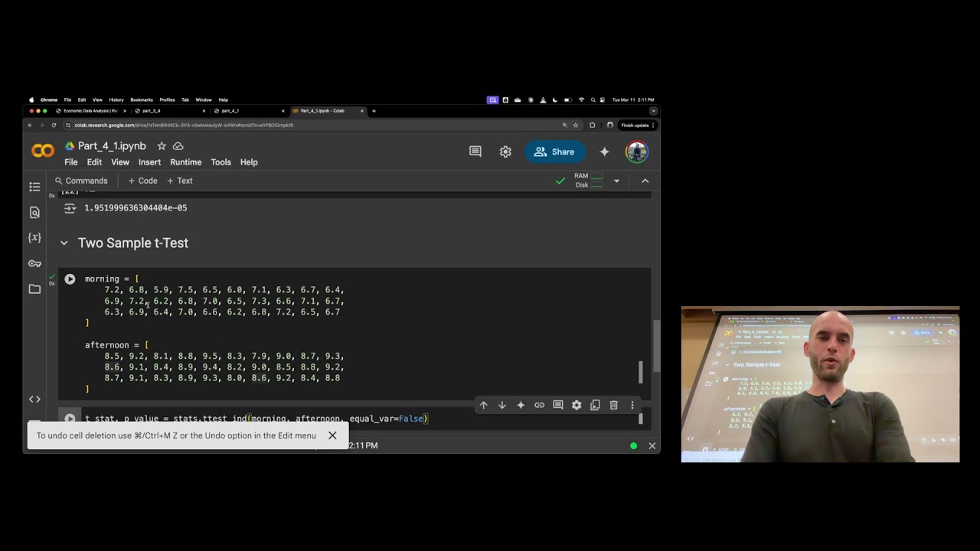Toggle output view icon beside 1.95e-05 result
Image resolution: width=980 pixels, height=551 pixels.
click(70, 208)
